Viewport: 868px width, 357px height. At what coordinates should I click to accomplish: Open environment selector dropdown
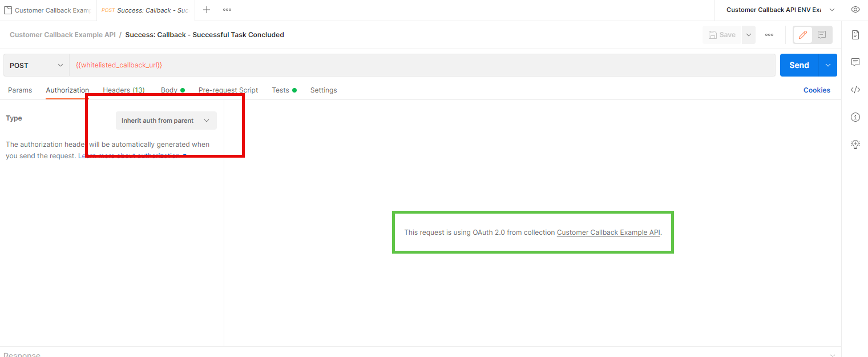780,10
